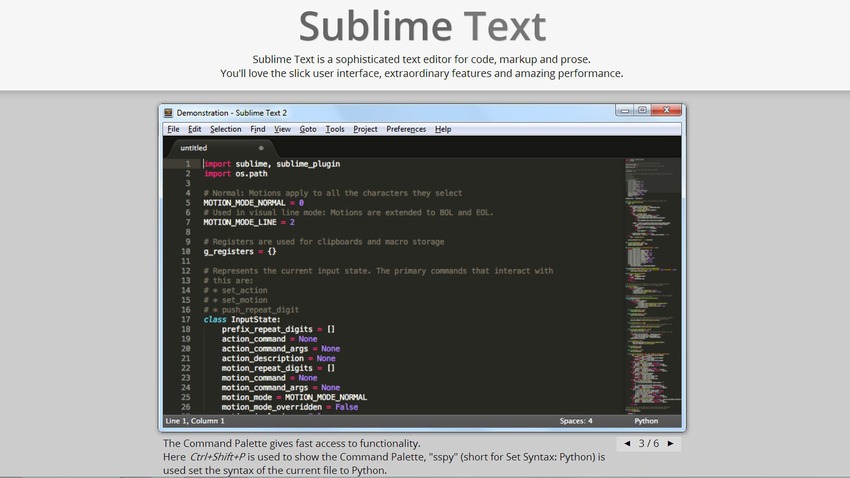Open the Spaces: 4 indentation selector
The width and height of the screenshot is (850, 478).
click(576, 421)
